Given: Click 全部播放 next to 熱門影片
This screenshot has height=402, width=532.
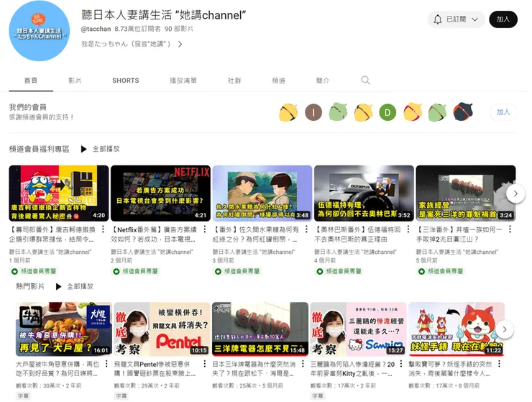Looking at the screenshot, I should tap(80, 286).
